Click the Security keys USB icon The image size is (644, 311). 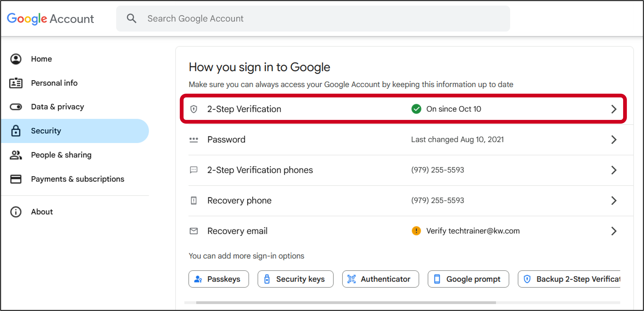tap(267, 279)
